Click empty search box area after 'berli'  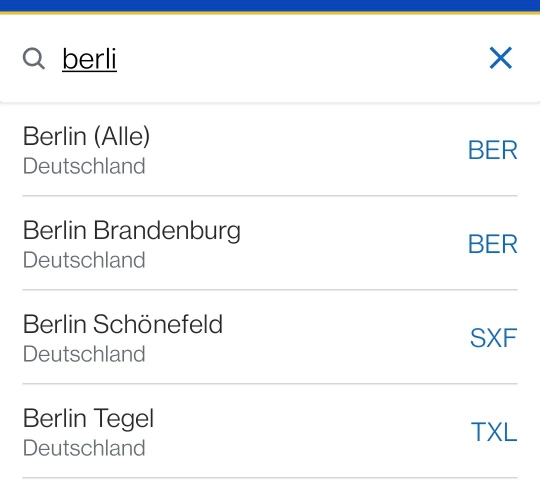(300, 59)
